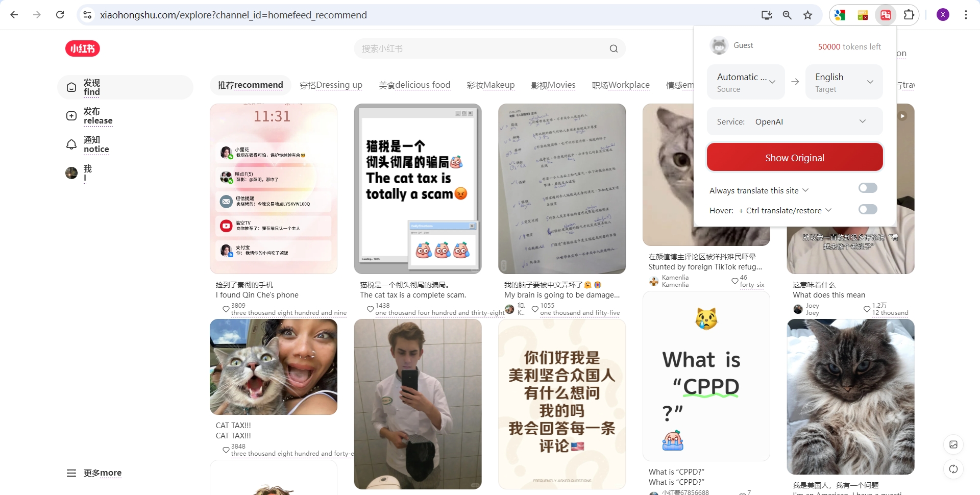The width and height of the screenshot is (980, 495).
Task: Open the red translator extension icon
Action: pos(886,15)
